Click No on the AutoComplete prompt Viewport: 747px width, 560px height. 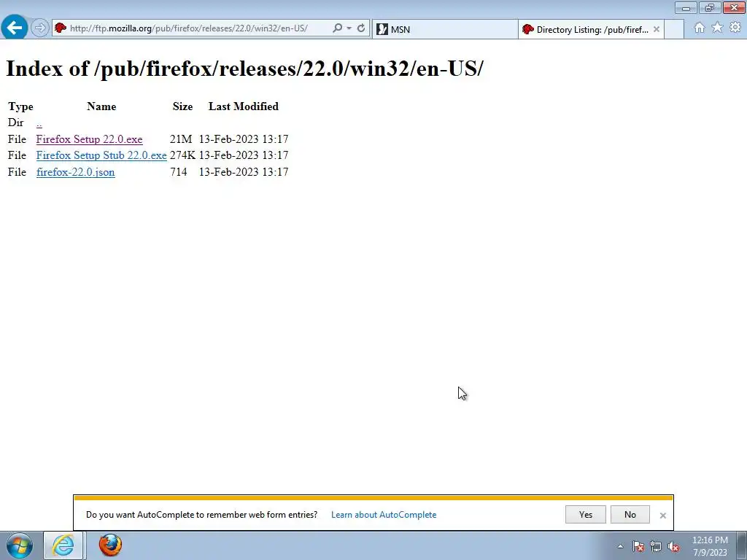coord(630,515)
